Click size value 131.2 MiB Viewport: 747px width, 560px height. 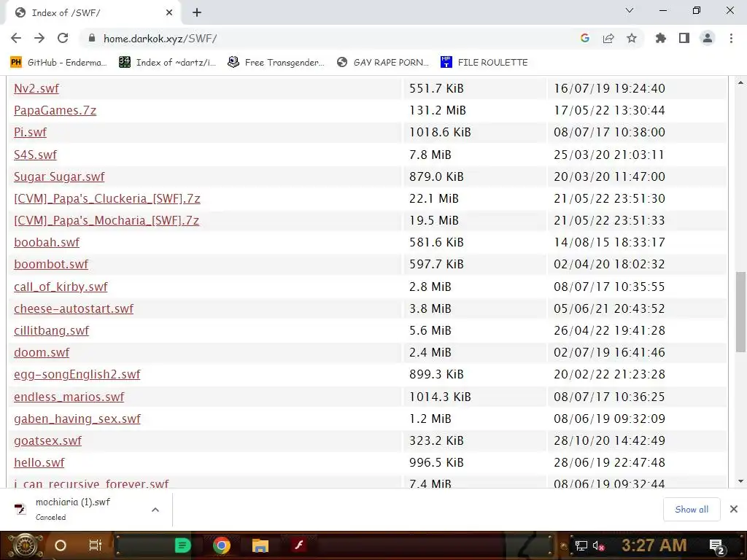tap(438, 110)
